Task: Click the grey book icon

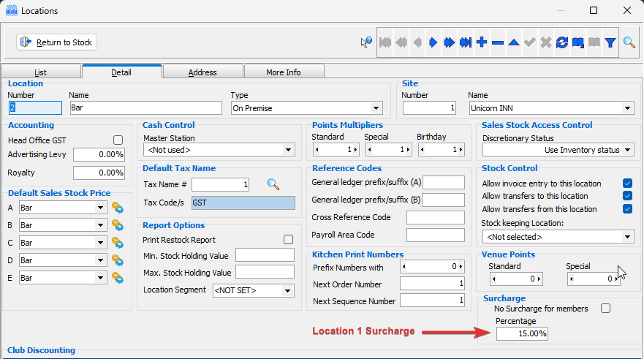Action: 594,42
